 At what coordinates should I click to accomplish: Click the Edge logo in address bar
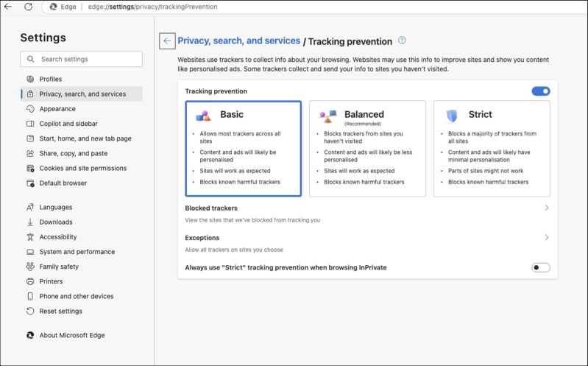click(53, 7)
